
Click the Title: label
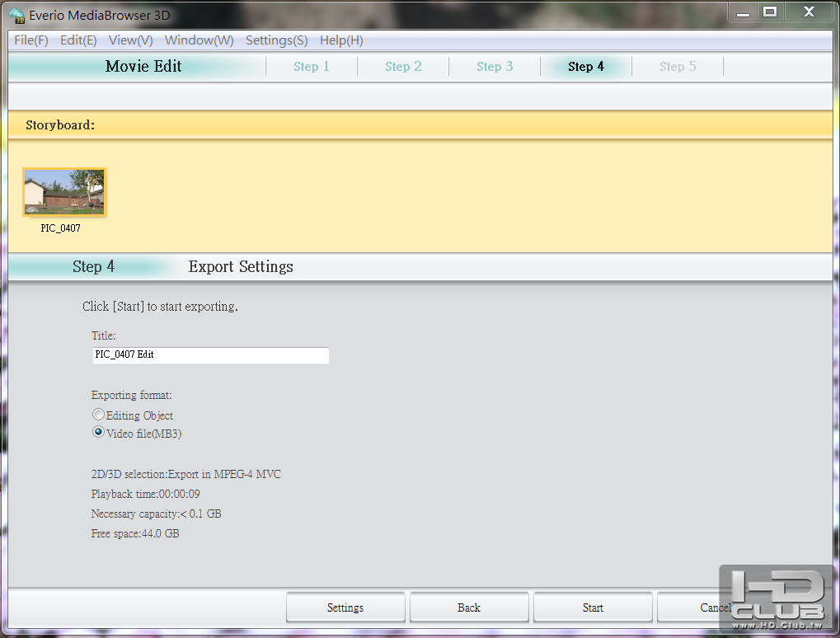pos(103,335)
